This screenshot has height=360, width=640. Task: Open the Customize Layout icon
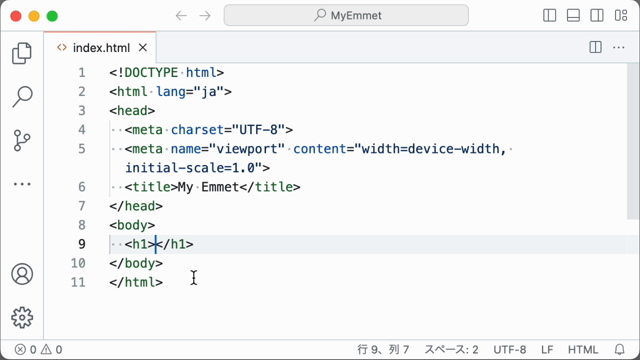[621, 16]
